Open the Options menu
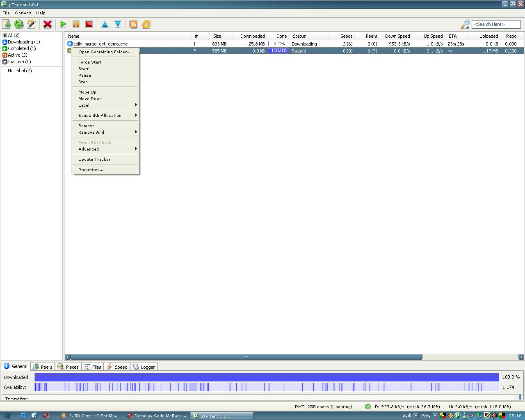Screen dimensions: 525x420 (x=23, y=13)
